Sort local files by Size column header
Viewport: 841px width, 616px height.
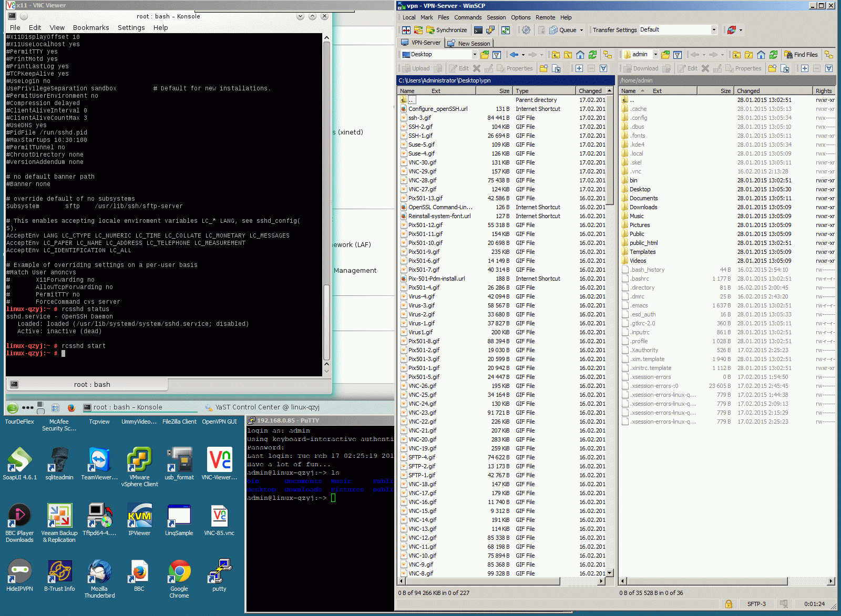[x=494, y=91]
